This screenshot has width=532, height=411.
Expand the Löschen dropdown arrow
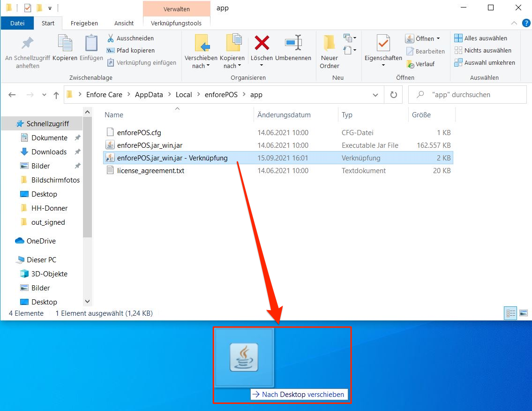click(x=262, y=65)
